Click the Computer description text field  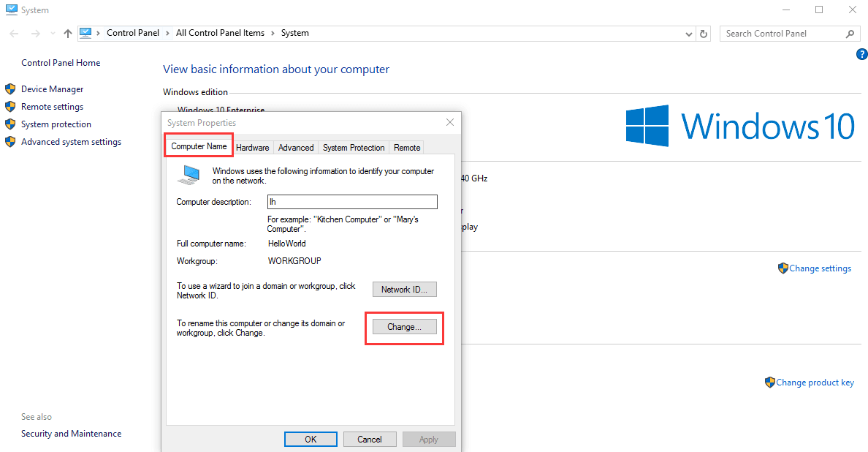coord(352,202)
